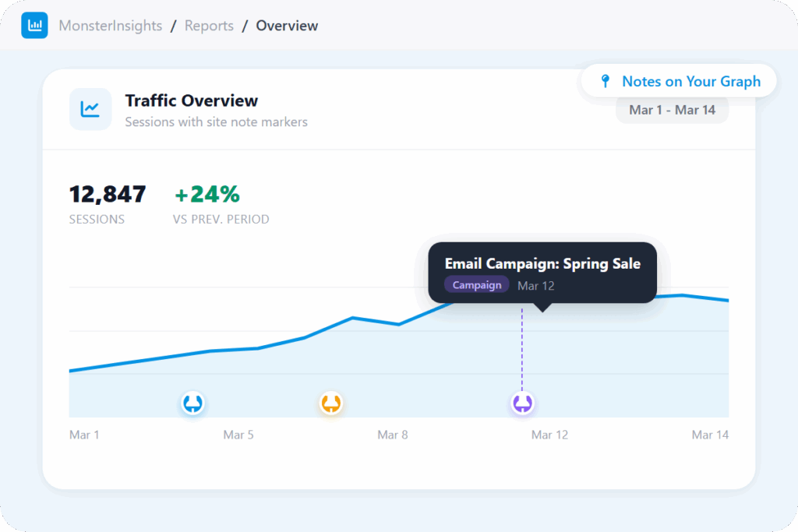Click the Email Campaign: Spring Sale note title
This screenshot has width=798, height=532.
pos(542,264)
